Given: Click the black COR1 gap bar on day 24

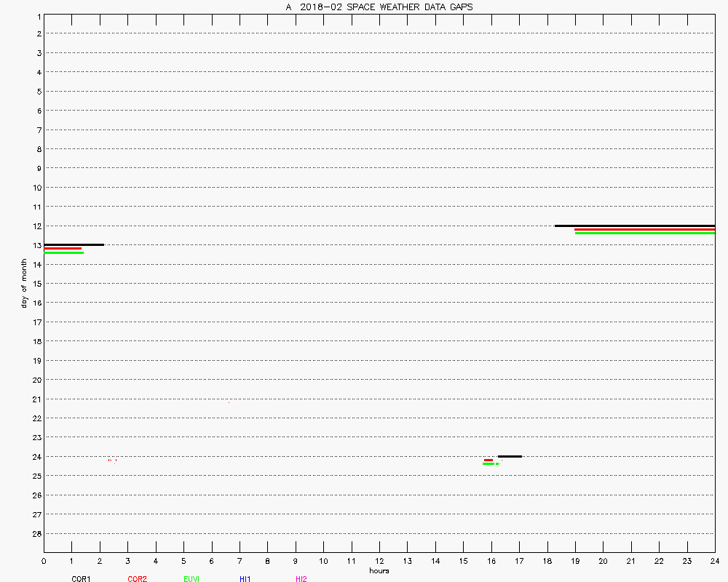Looking at the screenshot, I should (510, 456).
